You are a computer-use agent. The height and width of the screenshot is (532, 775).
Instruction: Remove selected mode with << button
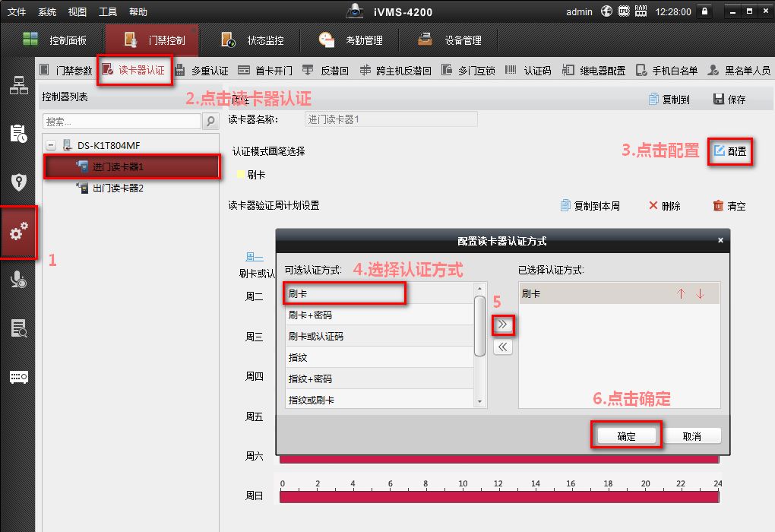pyautogui.click(x=503, y=347)
